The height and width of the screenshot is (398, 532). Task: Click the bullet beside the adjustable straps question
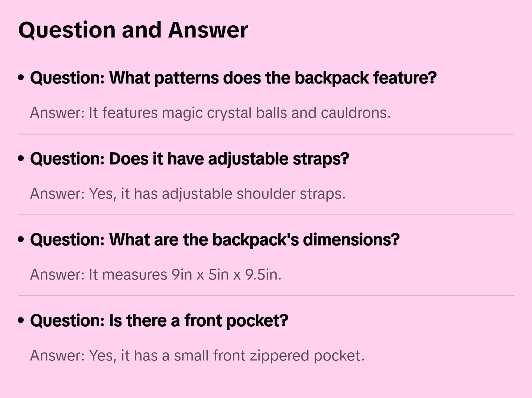pyautogui.click(x=21, y=159)
